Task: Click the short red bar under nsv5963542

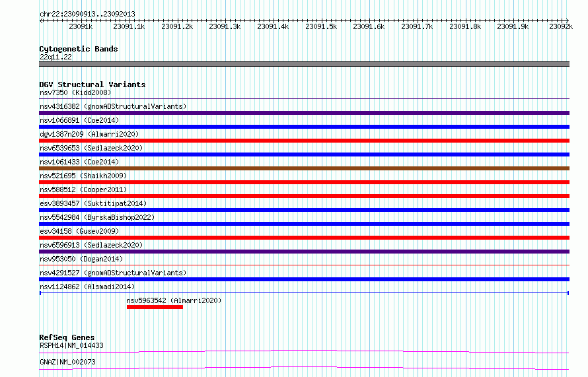Action: 155,307
